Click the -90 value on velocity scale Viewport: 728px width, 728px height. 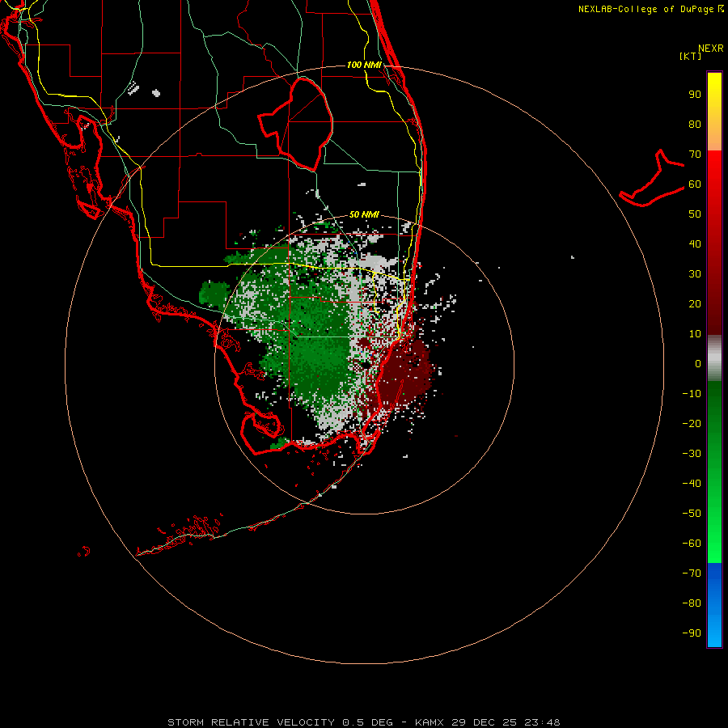[x=692, y=633]
